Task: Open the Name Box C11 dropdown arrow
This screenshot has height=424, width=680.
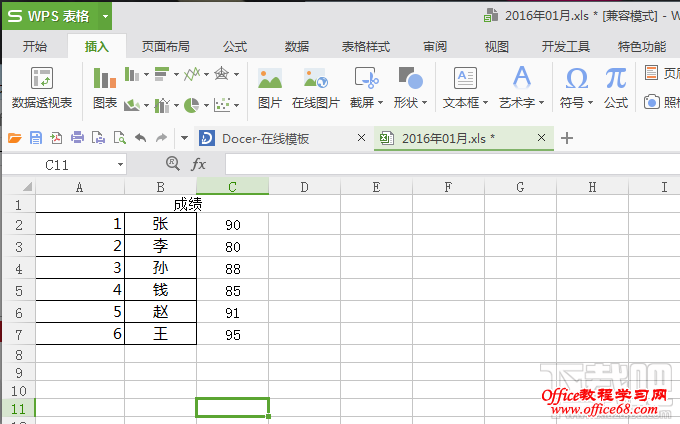Action: [x=120, y=165]
